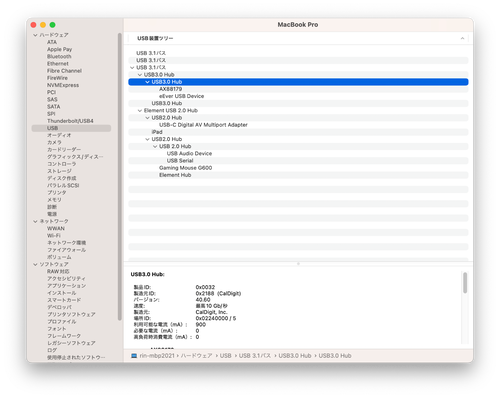Screen dimensions: 500x398
Task: Click the splitter handle between tree and details
Action: [298, 264]
